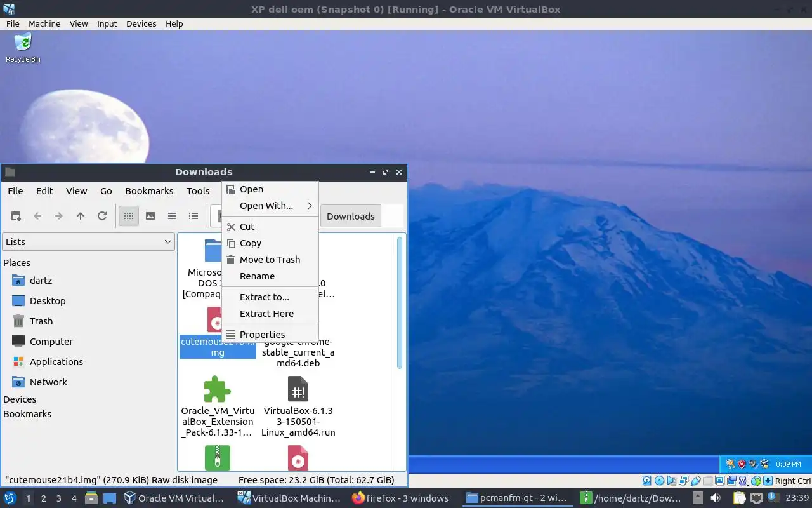Open VirtualBox Input menu
Viewport: 812px width, 508px height.
tap(107, 23)
